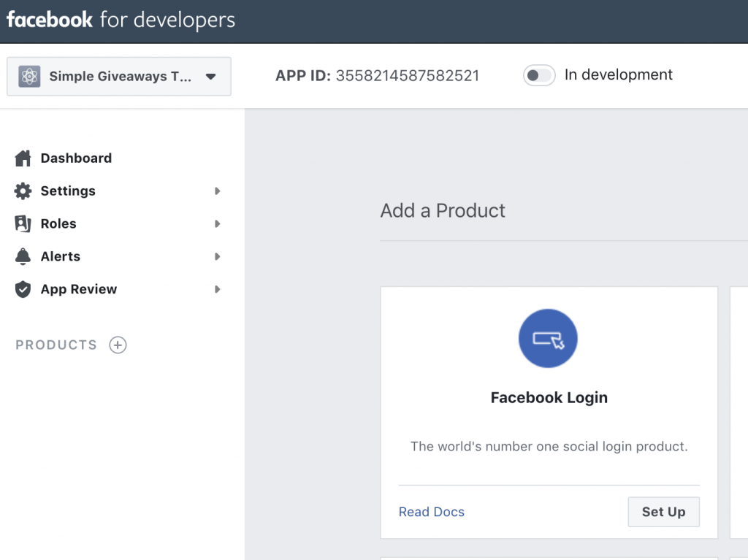The height and width of the screenshot is (560, 748).
Task: Open the Read Docs link
Action: point(431,512)
